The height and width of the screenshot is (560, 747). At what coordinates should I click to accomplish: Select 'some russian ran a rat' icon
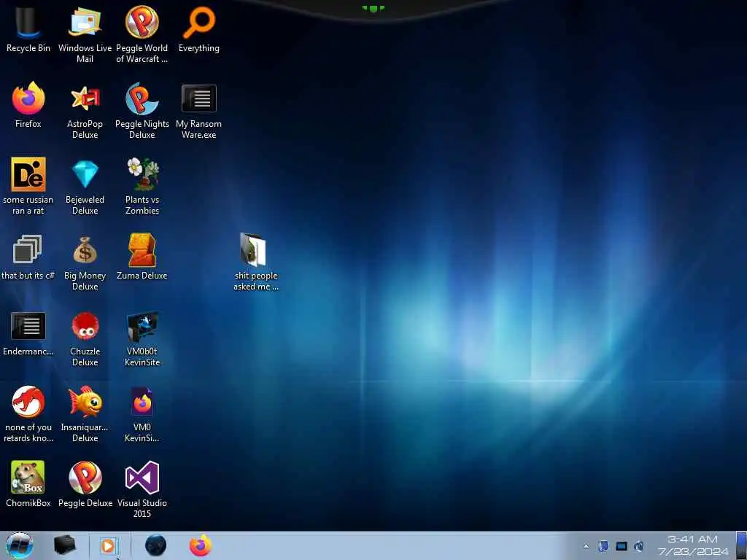coord(28,186)
